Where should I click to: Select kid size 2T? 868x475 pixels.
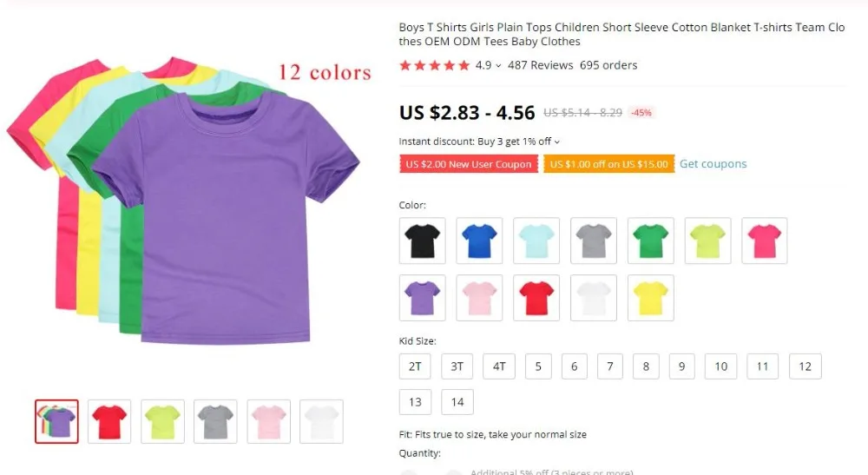(415, 366)
